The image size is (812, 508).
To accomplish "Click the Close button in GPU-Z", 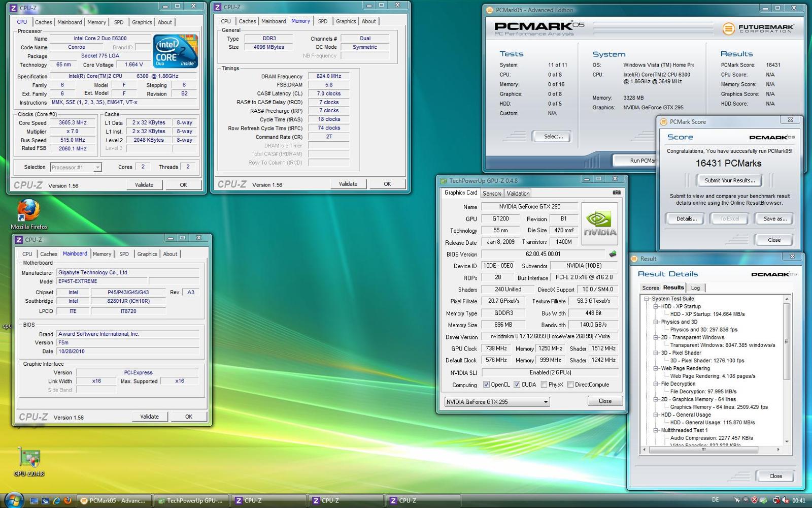I will pyautogui.click(x=605, y=401).
